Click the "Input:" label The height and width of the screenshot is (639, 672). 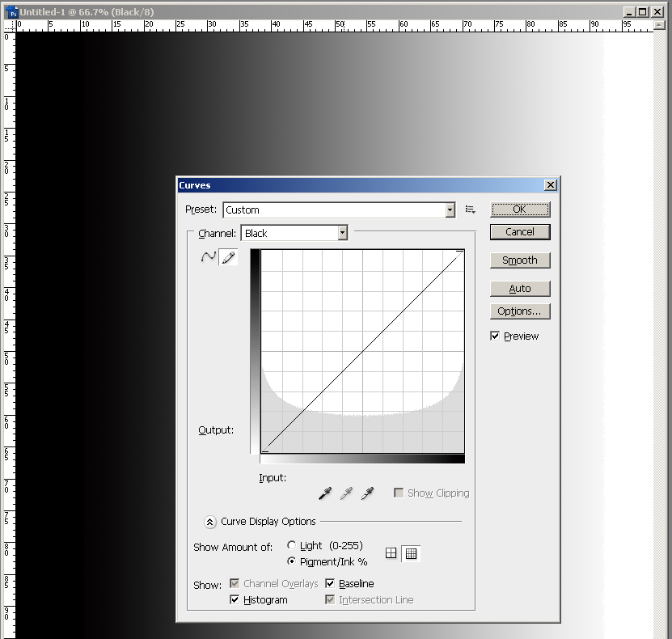(x=273, y=478)
